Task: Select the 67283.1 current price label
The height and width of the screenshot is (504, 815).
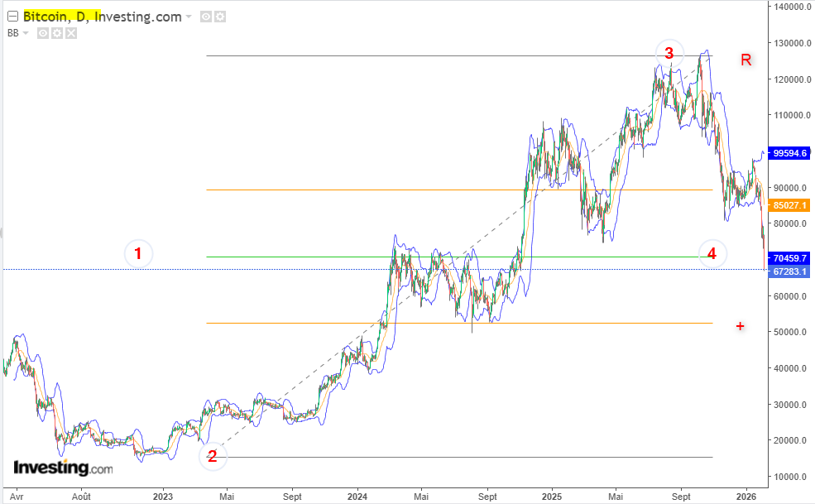Action: point(789,271)
